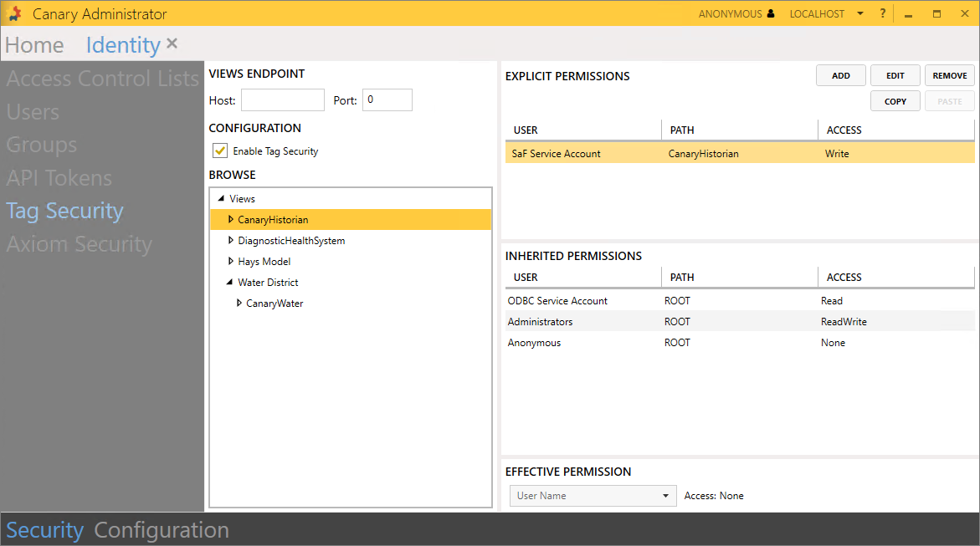Image resolution: width=980 pixels, height=546 pixels.
Task: Click the REMOVE permission button
Action: pyautogui.click(x=949, y=75)
